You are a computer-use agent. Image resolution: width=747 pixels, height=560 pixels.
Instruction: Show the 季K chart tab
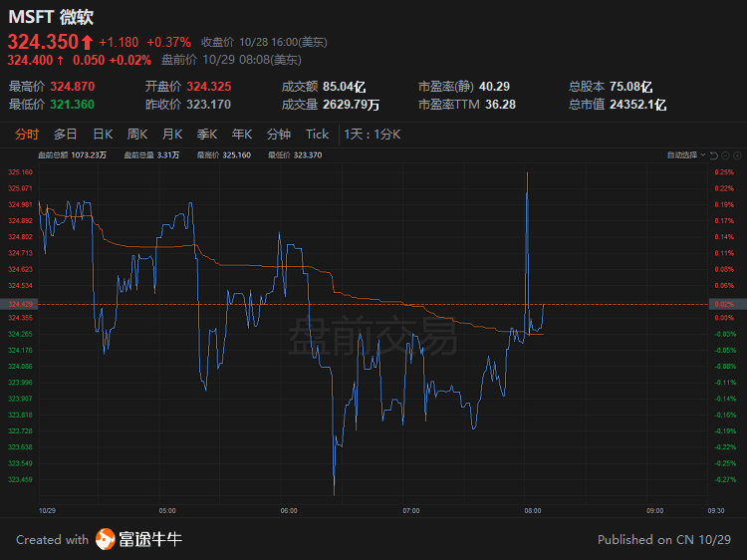[207, 135]
